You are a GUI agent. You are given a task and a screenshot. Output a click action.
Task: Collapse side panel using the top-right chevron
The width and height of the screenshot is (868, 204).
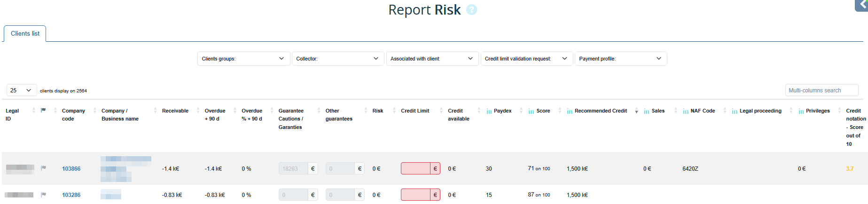point(862,5)
